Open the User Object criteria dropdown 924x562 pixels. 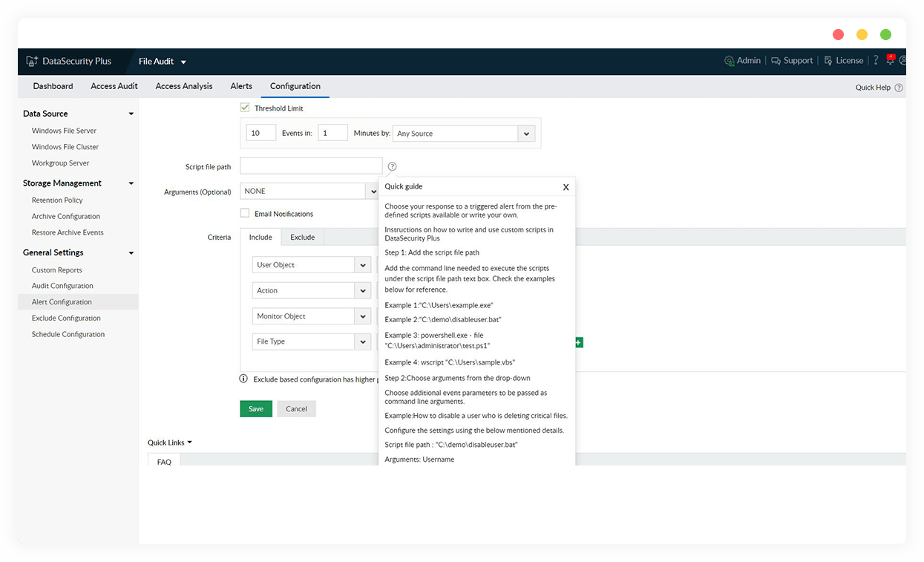pos(312,265)
